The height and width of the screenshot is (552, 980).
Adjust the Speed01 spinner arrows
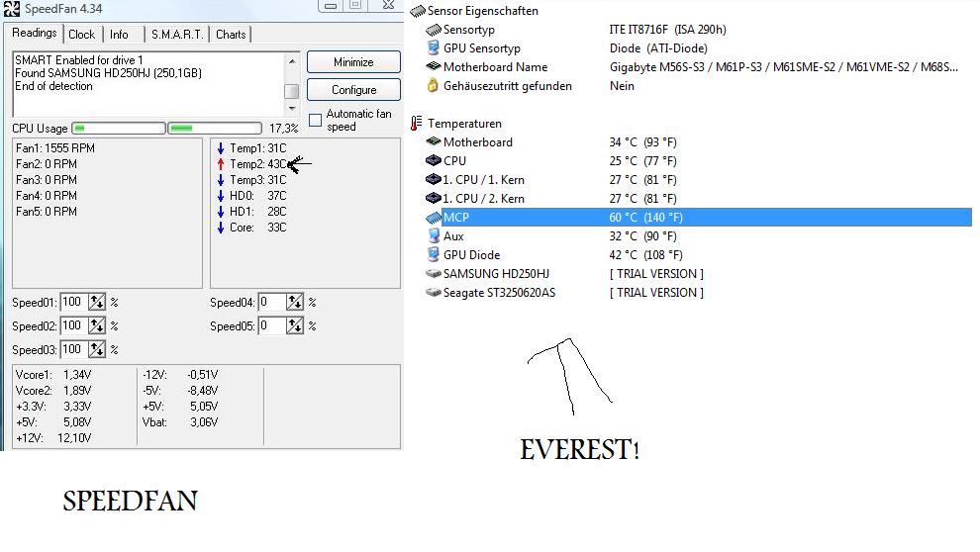pyautogui.click(x=97, y=303)
